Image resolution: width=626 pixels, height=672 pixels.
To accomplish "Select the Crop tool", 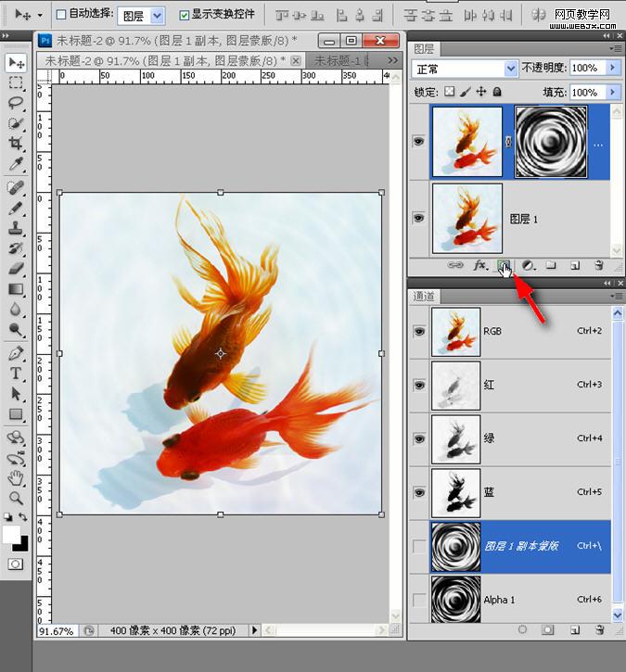I will click(16, 144).
